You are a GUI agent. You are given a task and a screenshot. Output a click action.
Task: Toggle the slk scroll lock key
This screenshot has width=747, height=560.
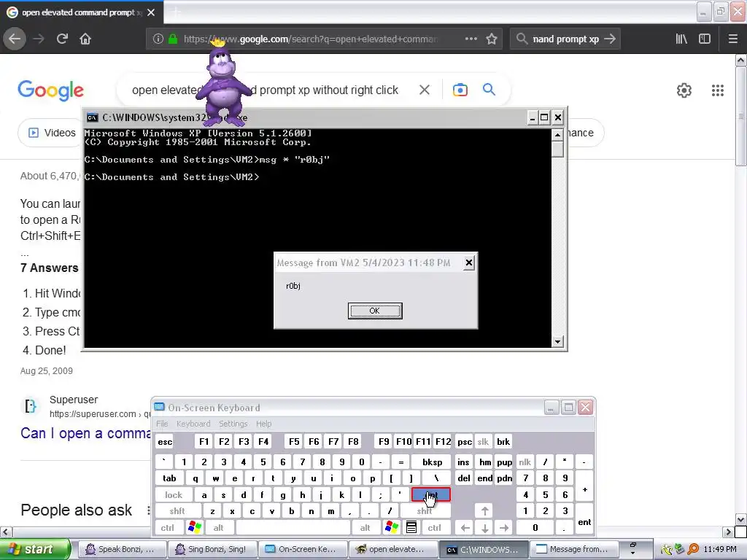point(483,441)
